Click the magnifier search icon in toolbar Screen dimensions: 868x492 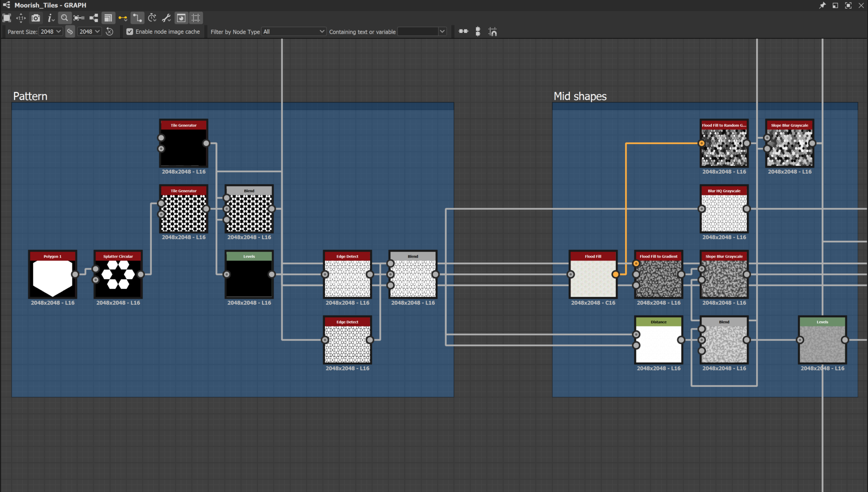(64, 18)
